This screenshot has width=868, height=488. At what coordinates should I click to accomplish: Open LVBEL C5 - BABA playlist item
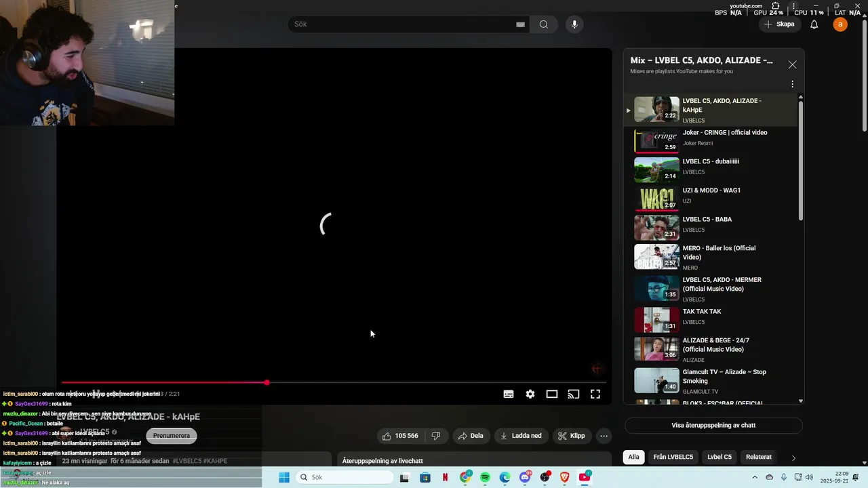(712, 228)
